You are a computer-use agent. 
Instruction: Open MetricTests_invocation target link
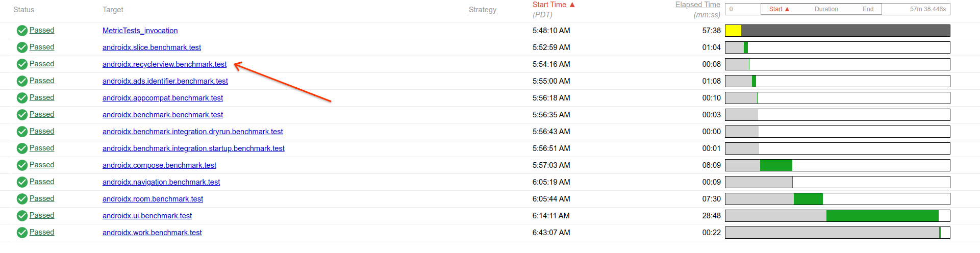[140, 31]
